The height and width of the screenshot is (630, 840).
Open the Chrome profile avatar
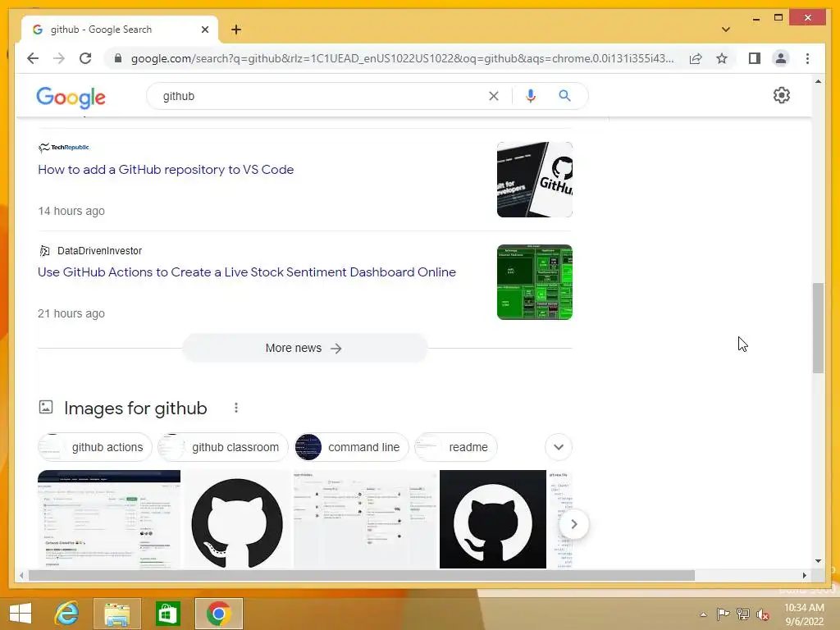click(x=781, y=58)
